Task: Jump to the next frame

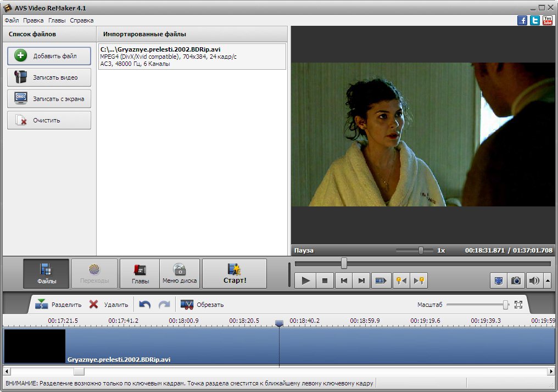Action: coord(361,281)
